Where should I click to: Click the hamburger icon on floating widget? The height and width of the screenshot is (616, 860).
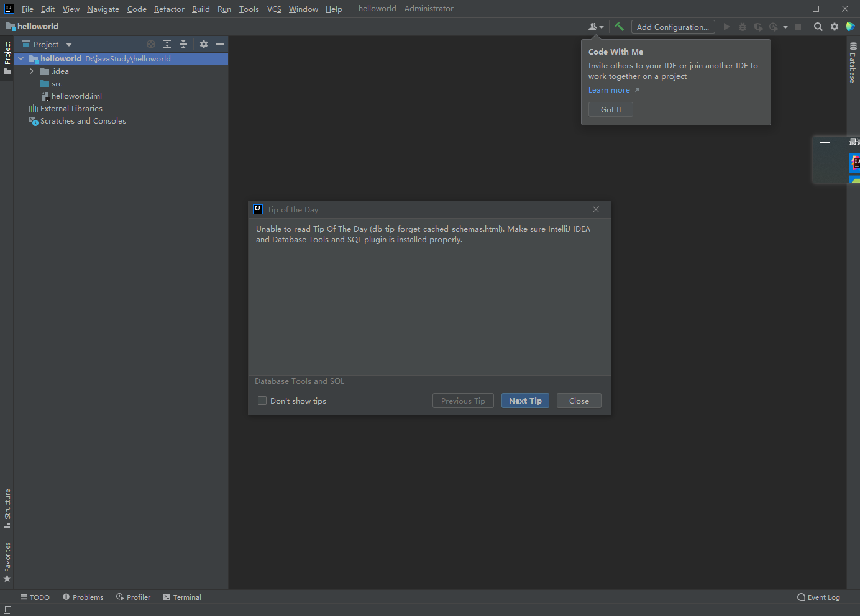pos(825,143)
